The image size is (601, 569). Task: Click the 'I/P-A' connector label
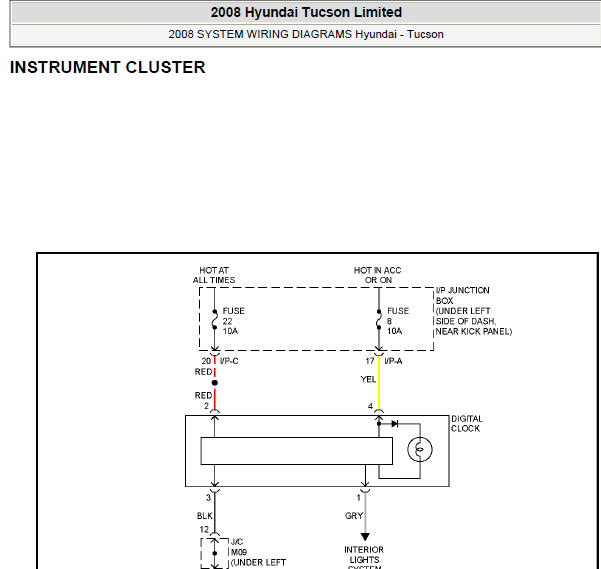[x=393, y=361]
